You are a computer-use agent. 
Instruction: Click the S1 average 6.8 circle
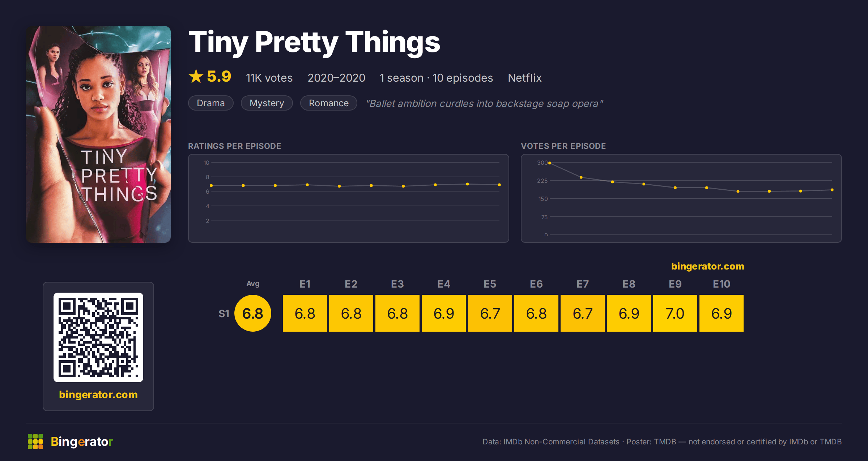253,313
